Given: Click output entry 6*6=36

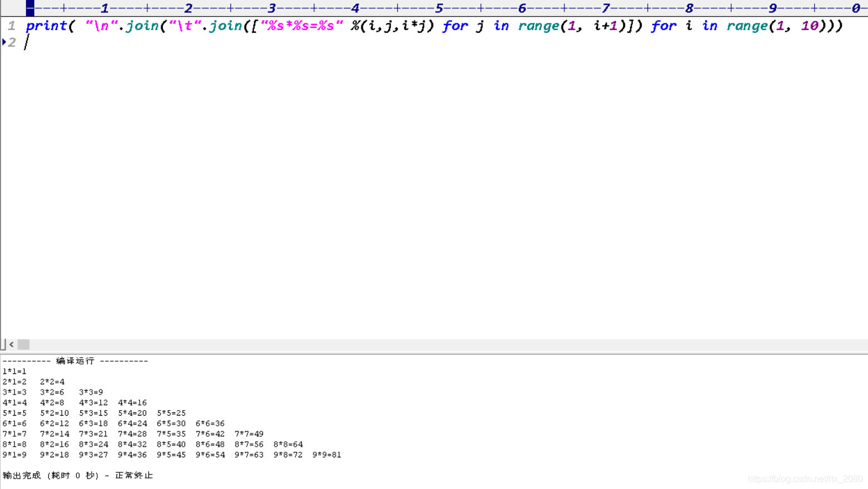Looking at the screenshot, I should point(210,423).
